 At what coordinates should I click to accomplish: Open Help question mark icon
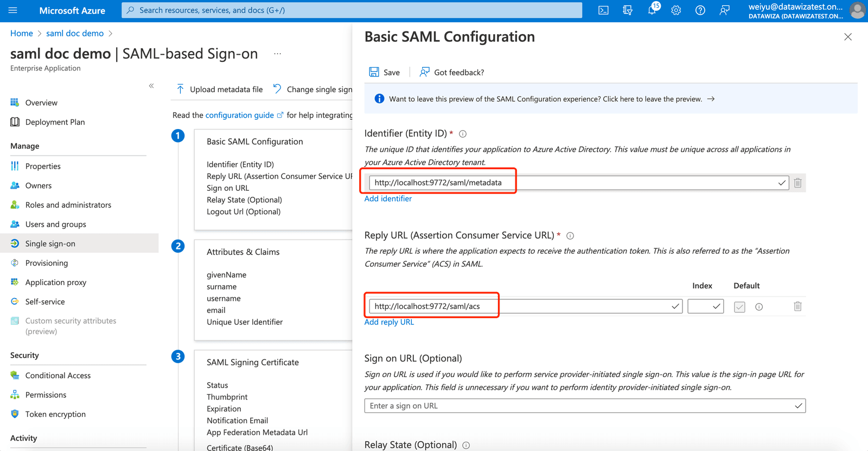point(700,10)
